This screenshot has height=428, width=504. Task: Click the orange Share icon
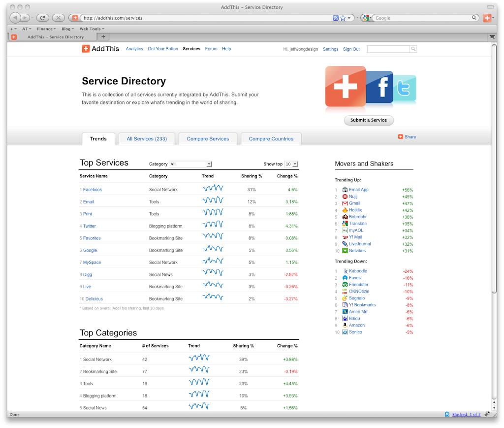click(x=401, y=136)
